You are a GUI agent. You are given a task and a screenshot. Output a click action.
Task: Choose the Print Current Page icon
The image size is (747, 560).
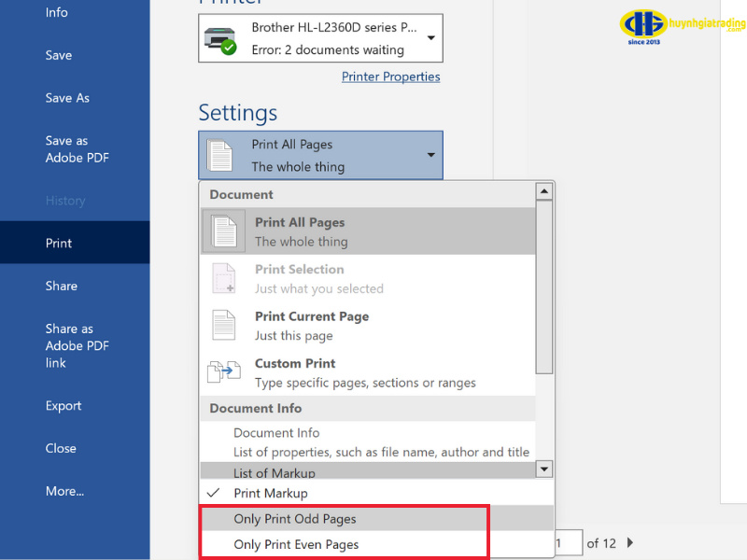coord(223,325)
